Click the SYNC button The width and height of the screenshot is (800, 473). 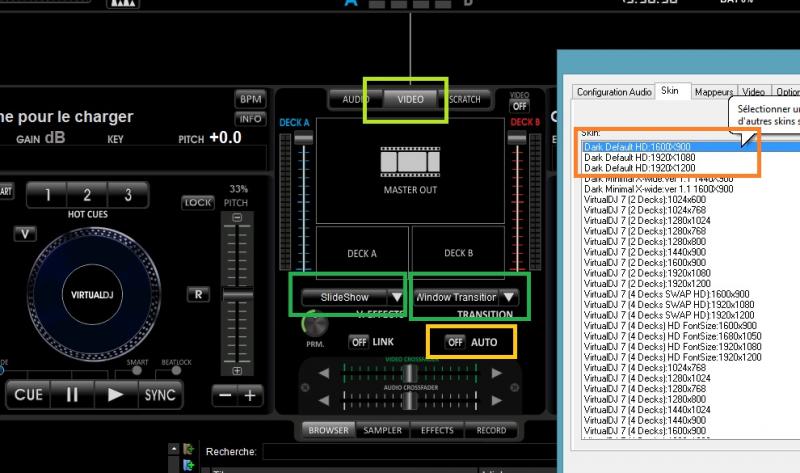160,395
